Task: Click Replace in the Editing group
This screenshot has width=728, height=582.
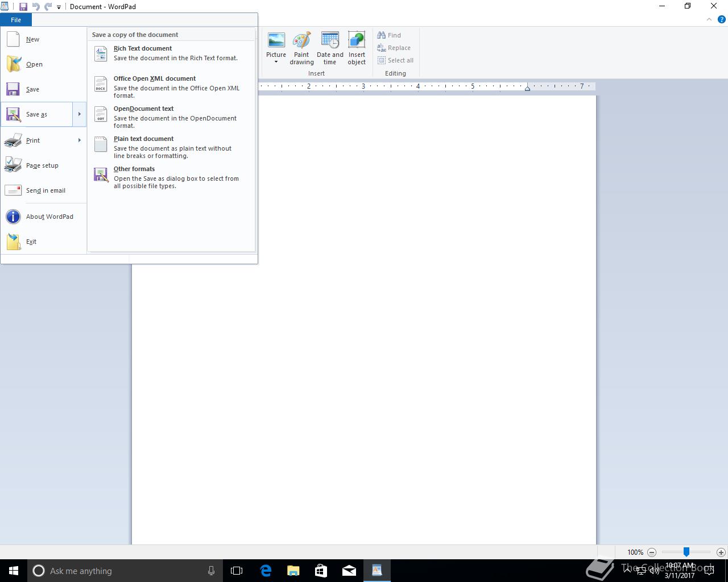Action: 394,48
